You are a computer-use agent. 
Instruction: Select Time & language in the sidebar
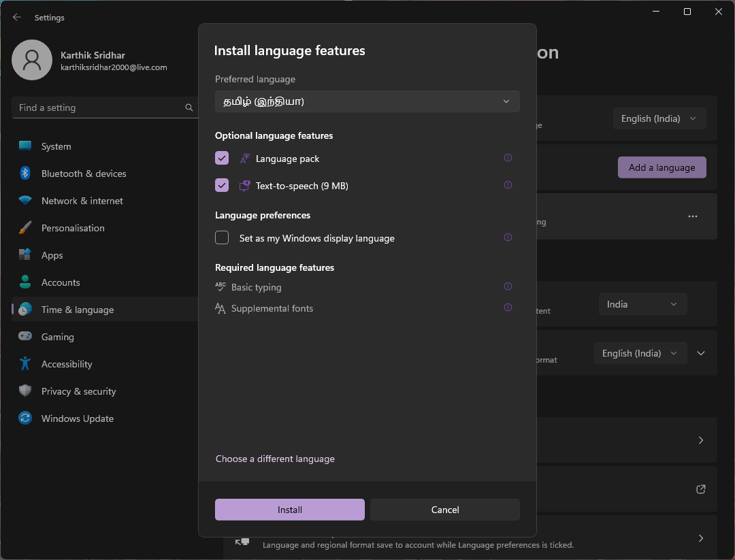[77, 310]
